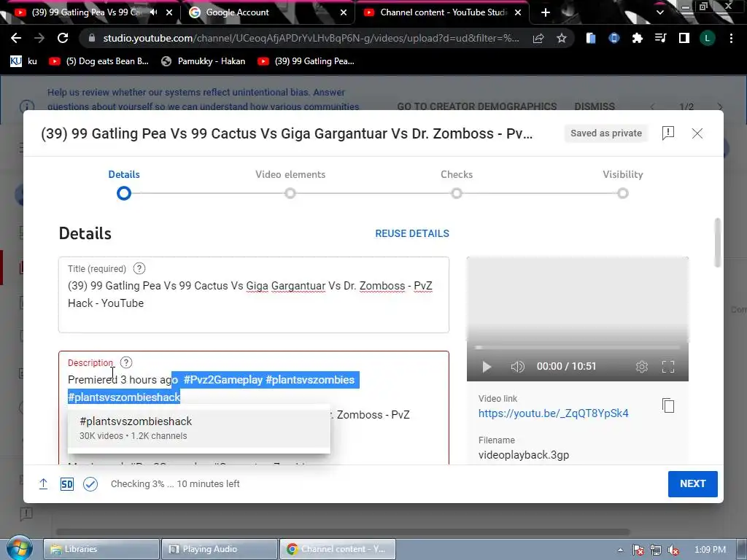This screenshot has width=747, height=560.
Task: Open the youtu.be video link
Action: (553, 413)
